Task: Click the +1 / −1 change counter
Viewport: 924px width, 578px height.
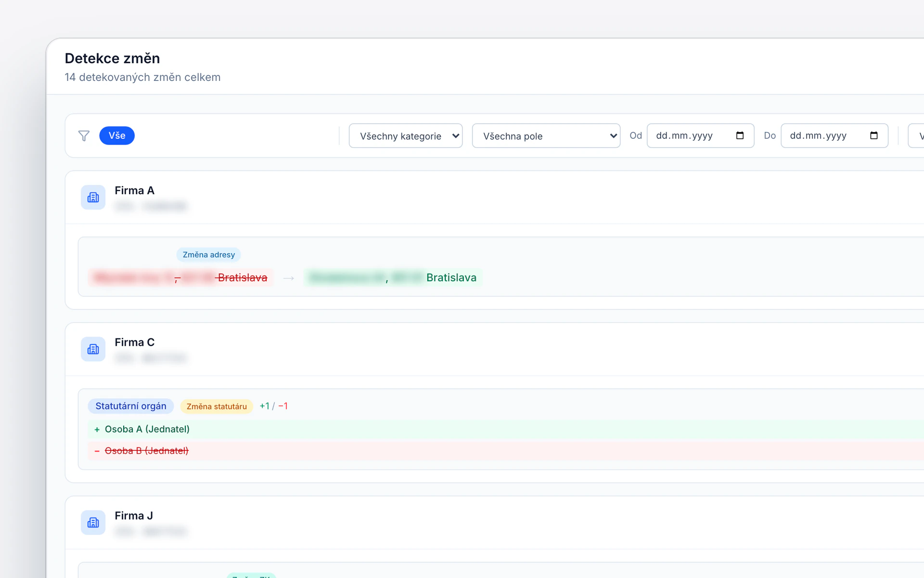Action: pos(273,406)
